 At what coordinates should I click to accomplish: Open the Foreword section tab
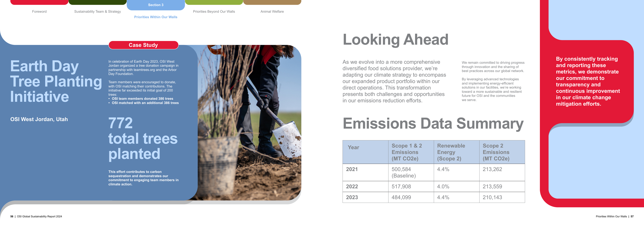pos(39,12)
